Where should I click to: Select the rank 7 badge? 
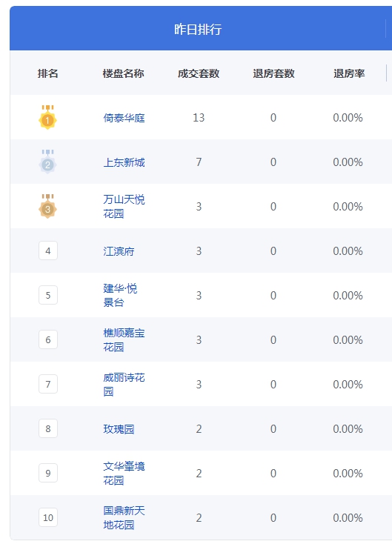[x=48, y=384]
